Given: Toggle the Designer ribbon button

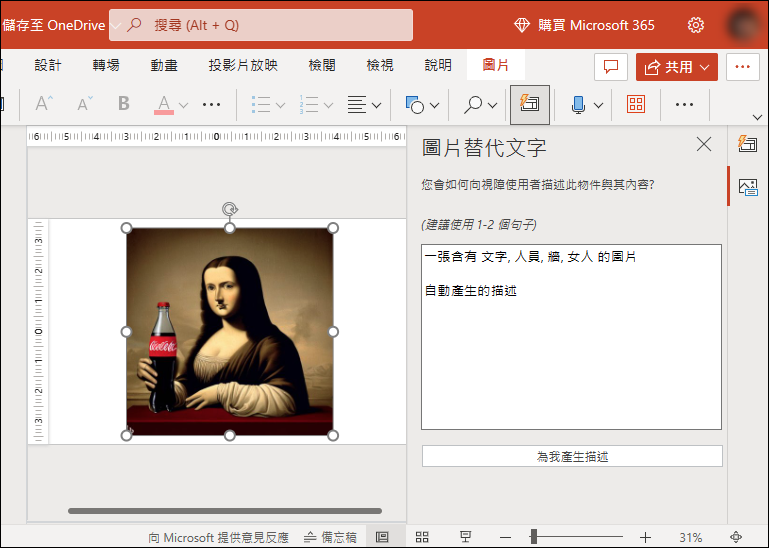Looking at the screenshot, I should tap(530, 104).
